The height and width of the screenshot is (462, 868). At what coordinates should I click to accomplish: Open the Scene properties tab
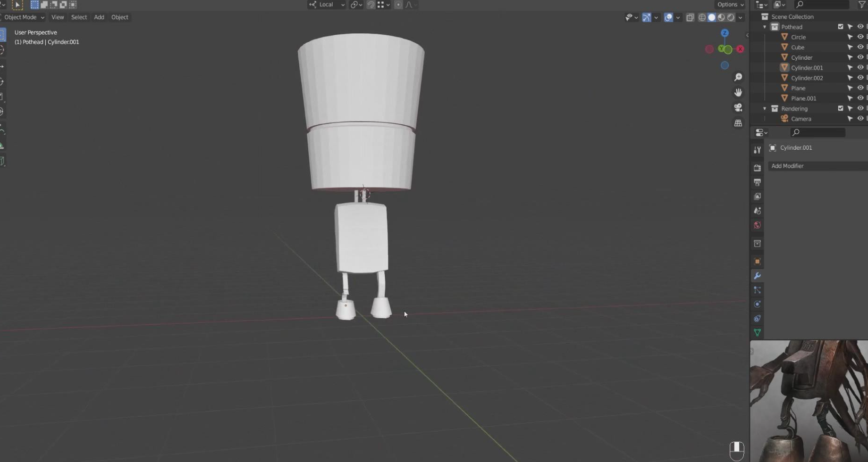point(757,211)
